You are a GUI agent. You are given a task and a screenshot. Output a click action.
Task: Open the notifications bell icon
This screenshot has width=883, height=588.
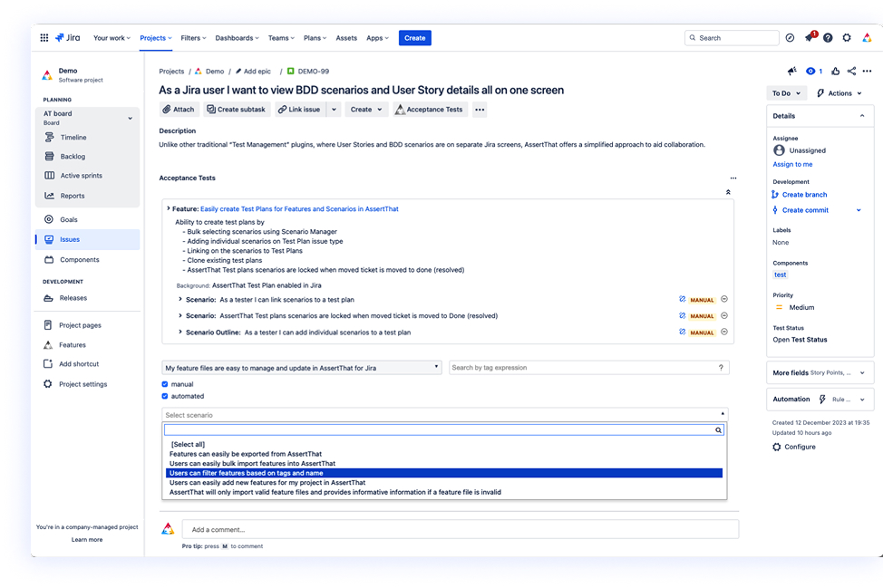click(x=810, y=38)
